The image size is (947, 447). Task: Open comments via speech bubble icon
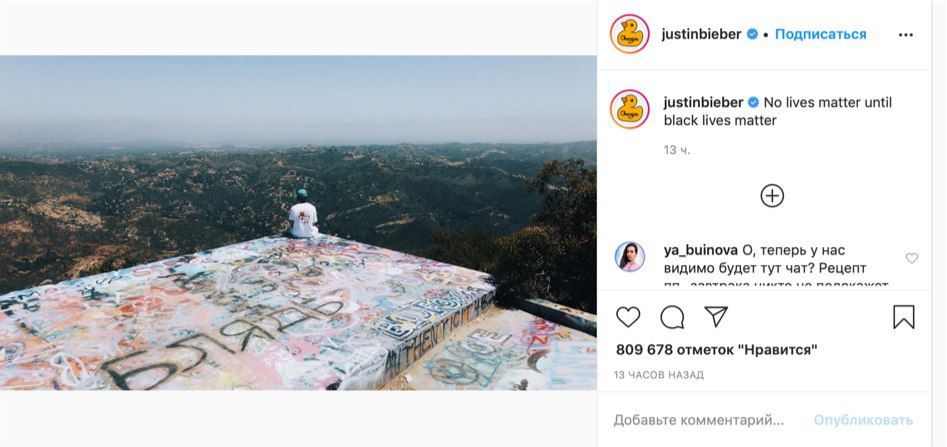pos(672,317)
